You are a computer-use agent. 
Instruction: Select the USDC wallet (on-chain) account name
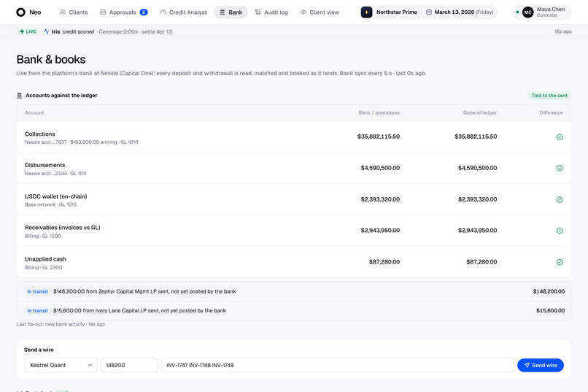coord(56,196)
